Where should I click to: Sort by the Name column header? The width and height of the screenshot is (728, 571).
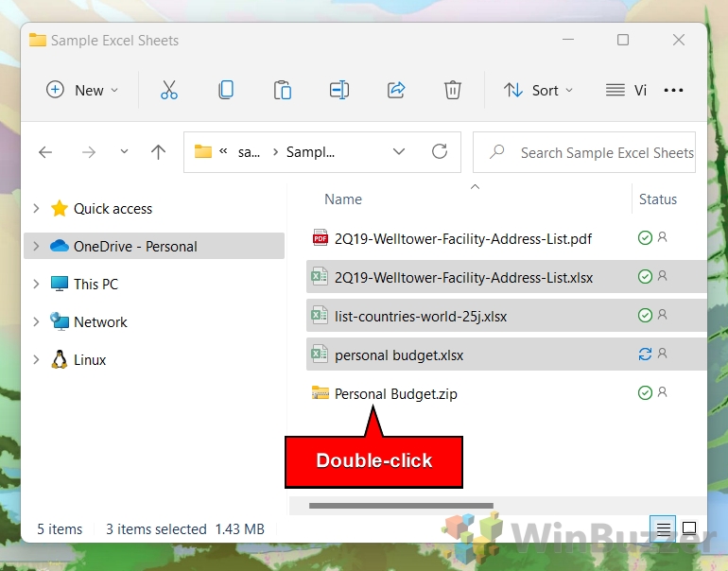pos(343,199)
